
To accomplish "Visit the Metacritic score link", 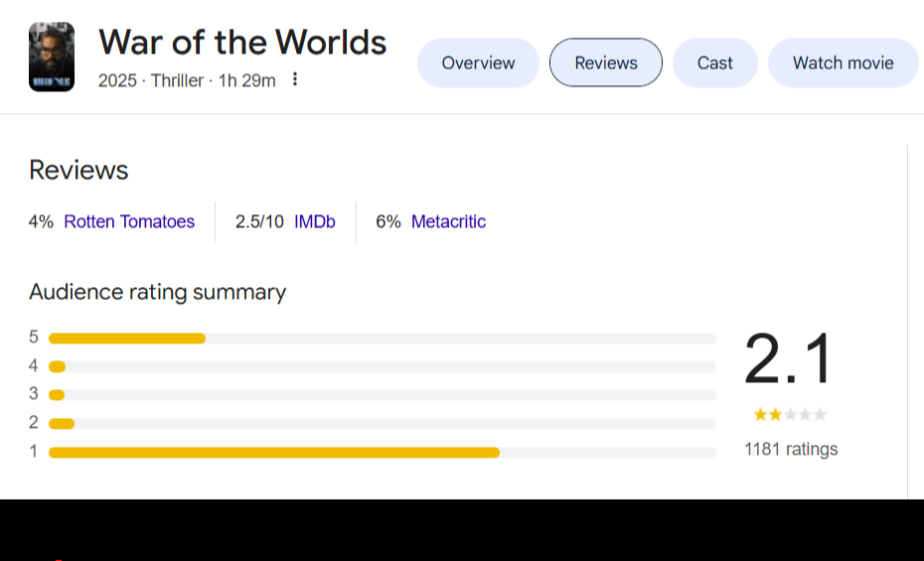I will tap(448, 222).
